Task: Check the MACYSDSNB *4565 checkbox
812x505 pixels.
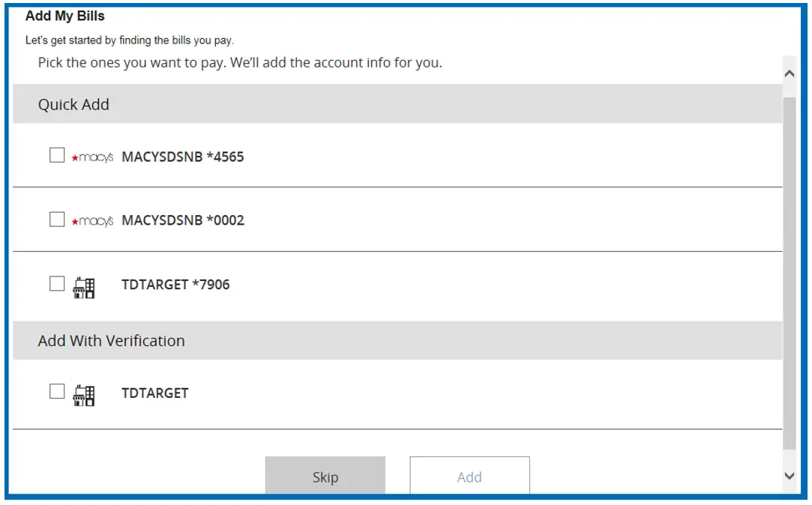Action: pyautogui.click(x=57, y=155)
